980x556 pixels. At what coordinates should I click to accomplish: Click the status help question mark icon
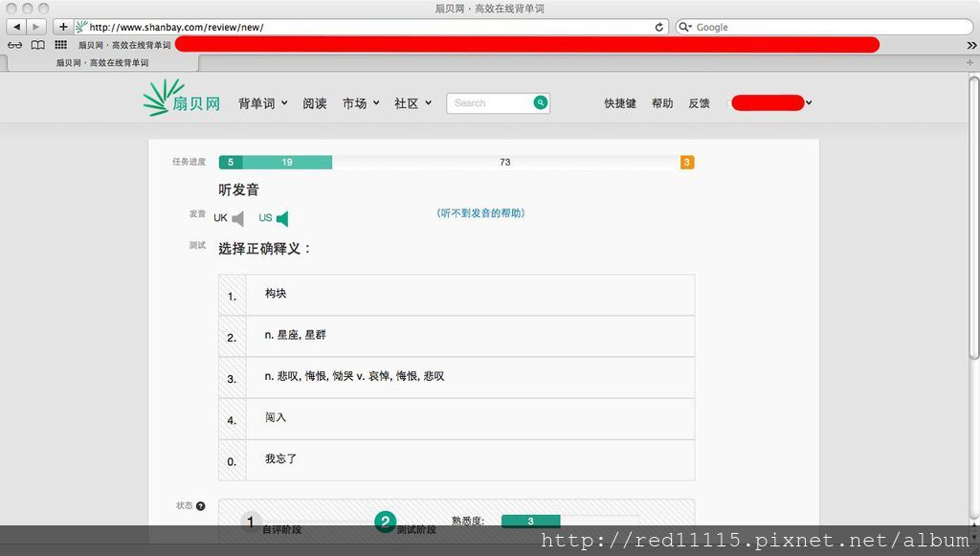point(201,505)
